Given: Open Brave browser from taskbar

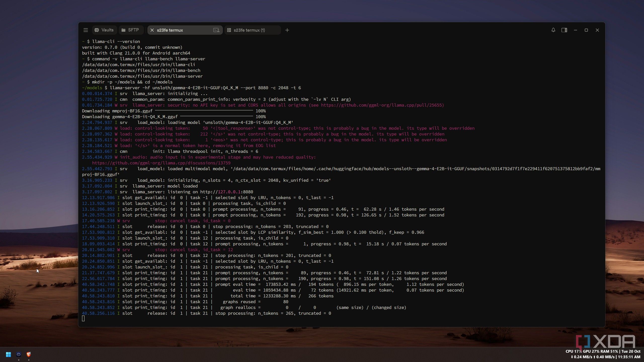Looking at the screenshot, I should tap(29, 354).
